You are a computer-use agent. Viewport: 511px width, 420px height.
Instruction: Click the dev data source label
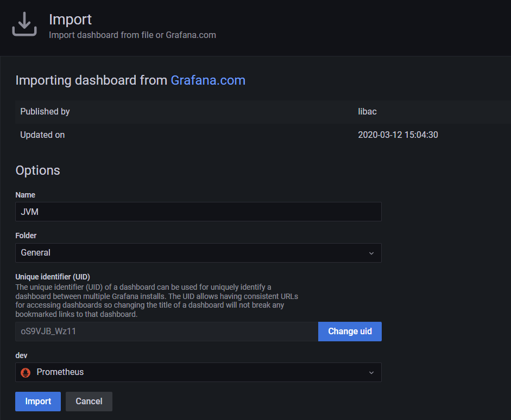(x=21, y=355)
